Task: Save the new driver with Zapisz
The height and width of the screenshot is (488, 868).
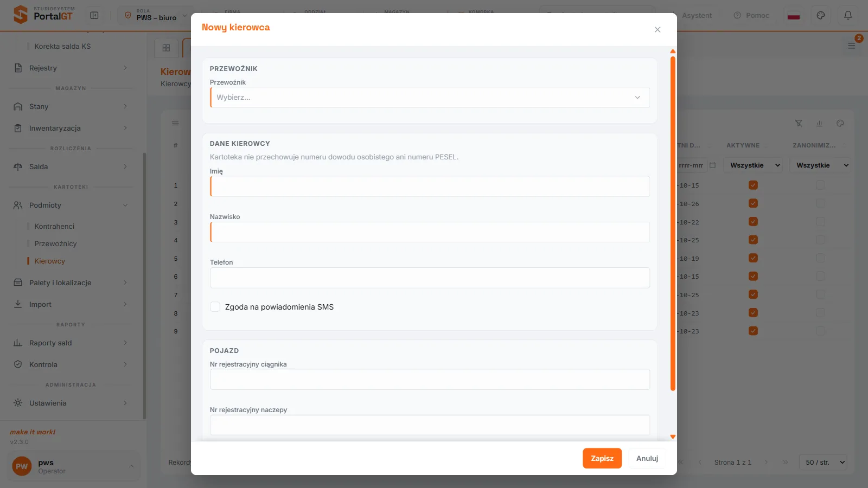Action: point(602,458)
